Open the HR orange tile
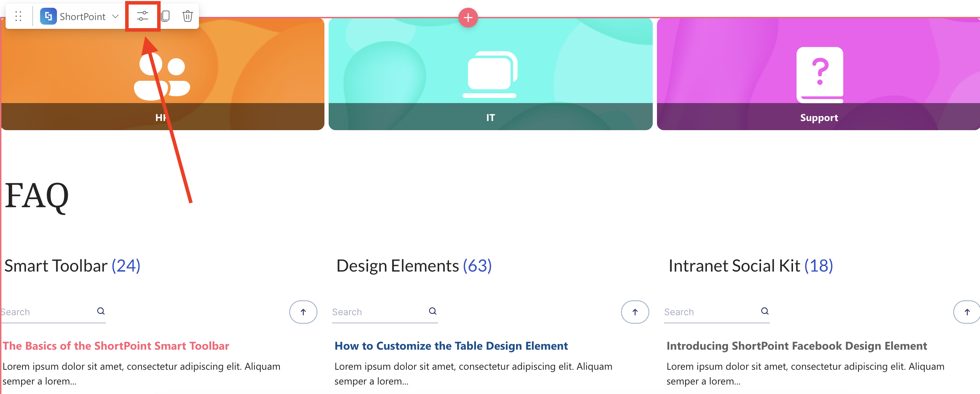Image resolution: width=980 pixels, height=394 pixels. (163, 74)
